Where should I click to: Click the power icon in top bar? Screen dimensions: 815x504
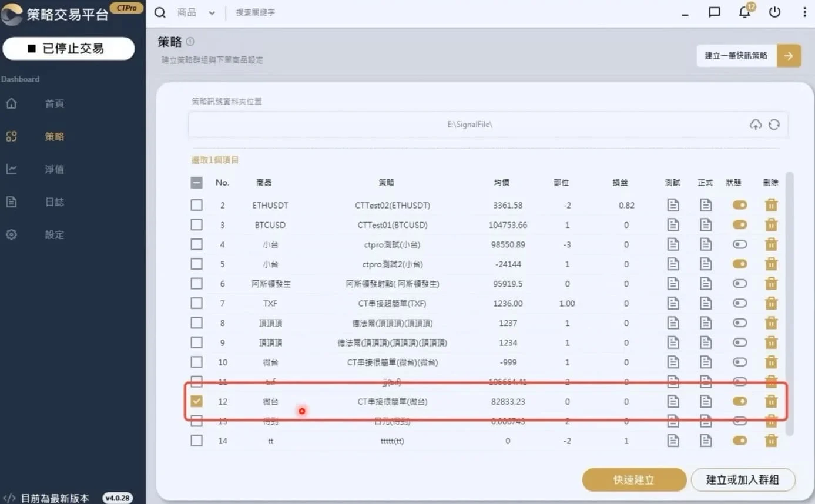click(774, 12)
